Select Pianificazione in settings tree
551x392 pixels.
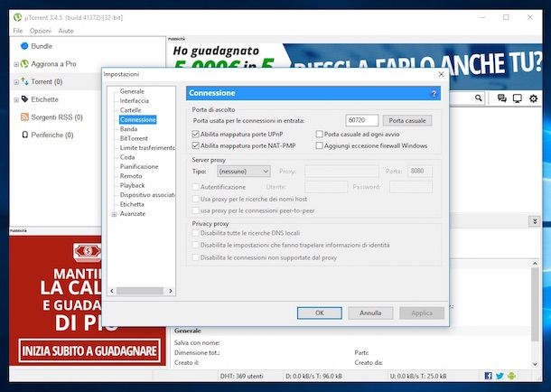coord(139,166)
